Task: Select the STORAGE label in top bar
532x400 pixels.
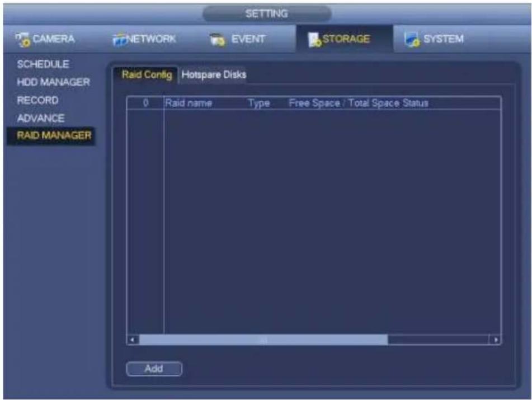Action: (346, 39)
